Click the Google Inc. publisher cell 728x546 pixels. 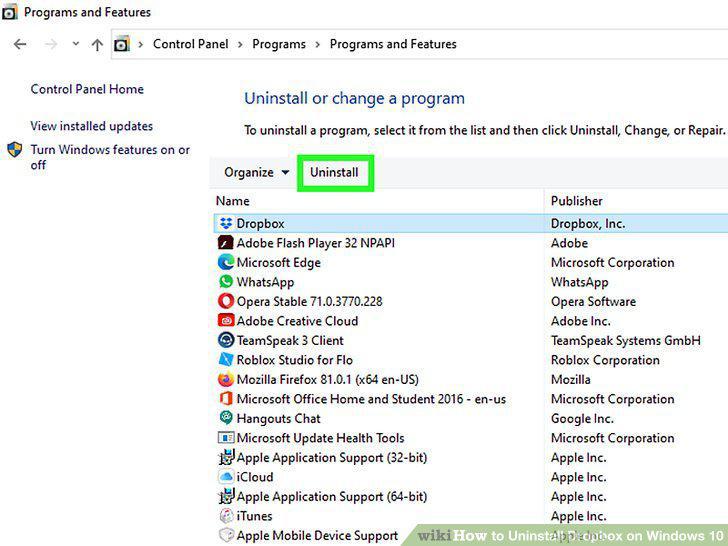[x=582, y=418]
